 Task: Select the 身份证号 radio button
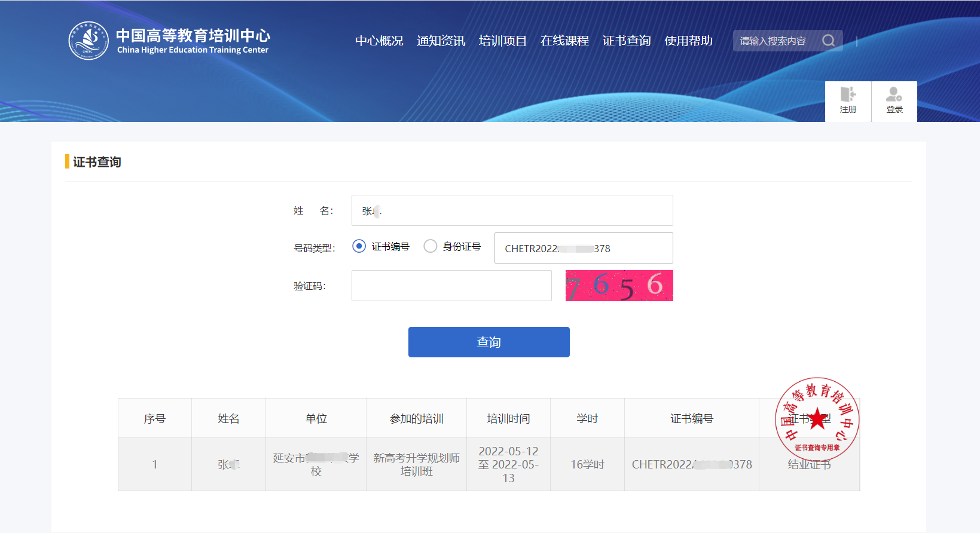point(431,246)
